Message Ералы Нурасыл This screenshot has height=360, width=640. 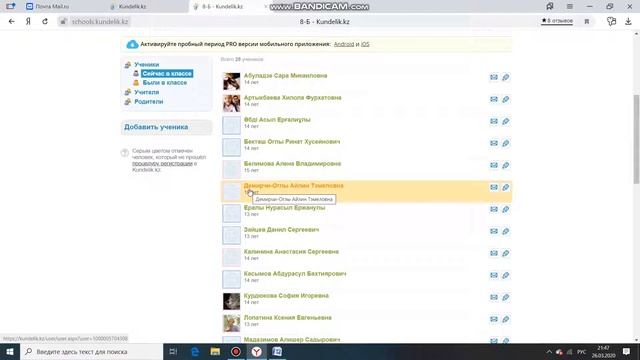pos(493,209)
